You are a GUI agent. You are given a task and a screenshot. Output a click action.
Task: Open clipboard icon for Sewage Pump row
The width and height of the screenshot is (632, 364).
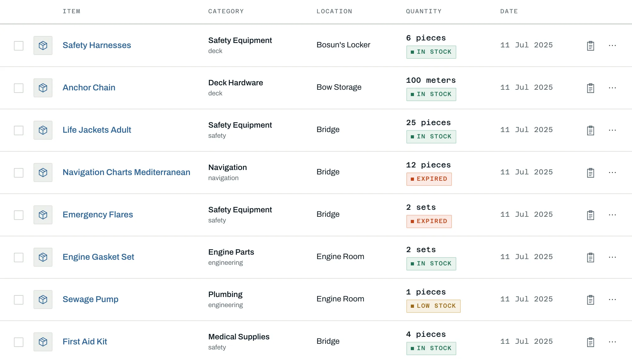click(590, 300)
